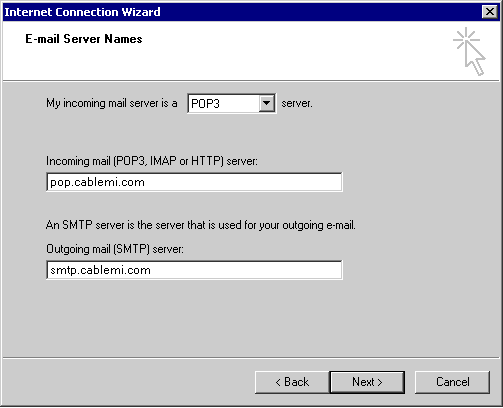This screenshot has width=503, height=408.
Task: Go to the previous step with Back
Action: point(292,382)
